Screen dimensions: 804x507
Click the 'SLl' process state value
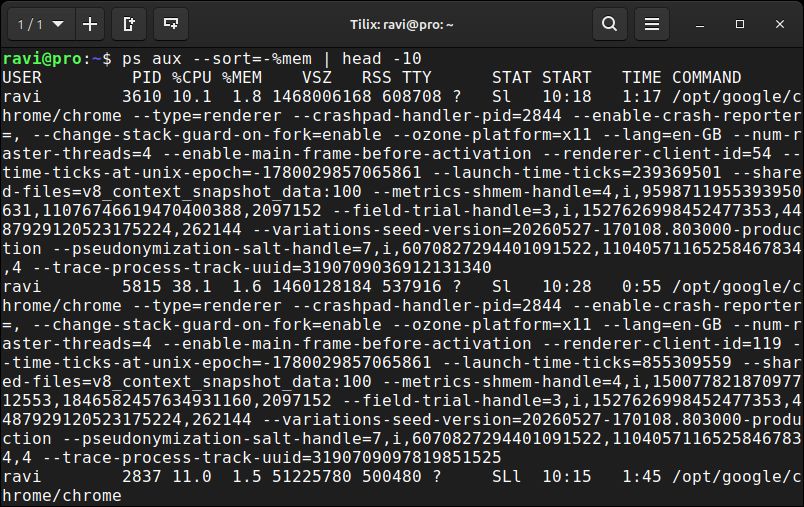point(507,476)
